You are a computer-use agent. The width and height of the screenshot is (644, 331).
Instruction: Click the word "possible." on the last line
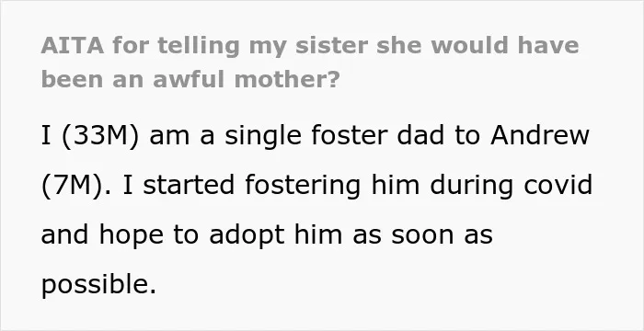point(99,285)
